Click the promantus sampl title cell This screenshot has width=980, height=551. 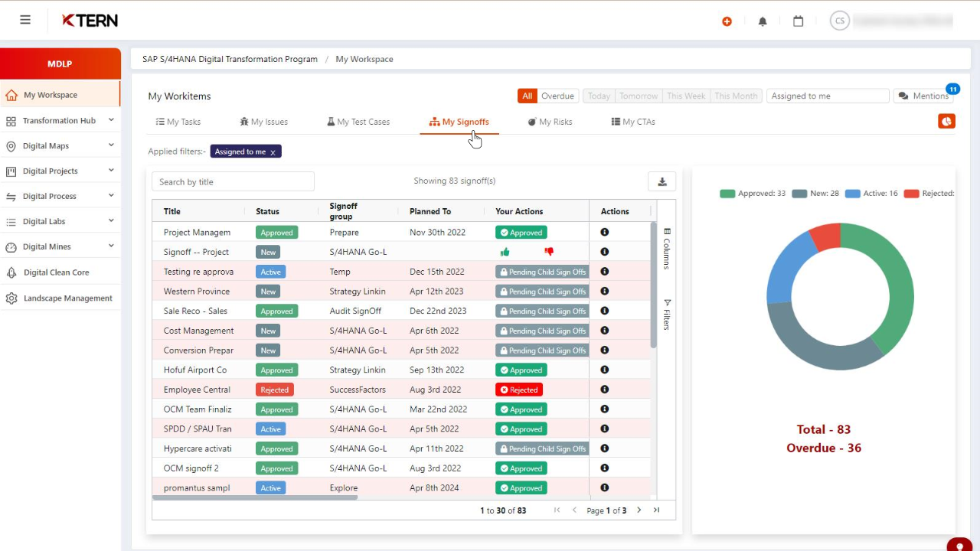point(197,487)
